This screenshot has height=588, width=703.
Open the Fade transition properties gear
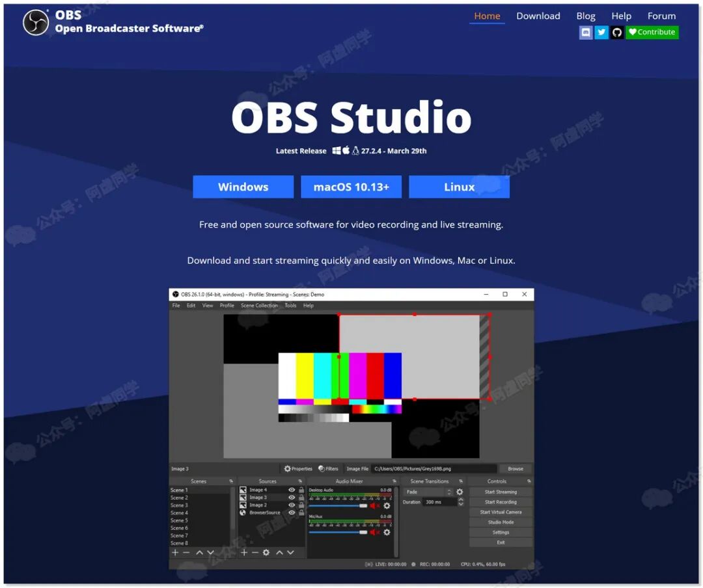click(x=460, y=492)
